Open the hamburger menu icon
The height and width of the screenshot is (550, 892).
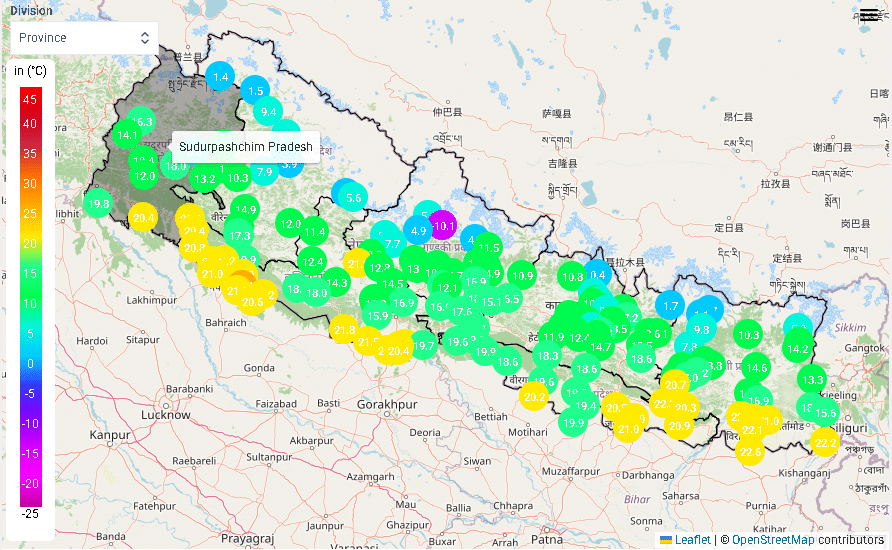tap(870, 15)
